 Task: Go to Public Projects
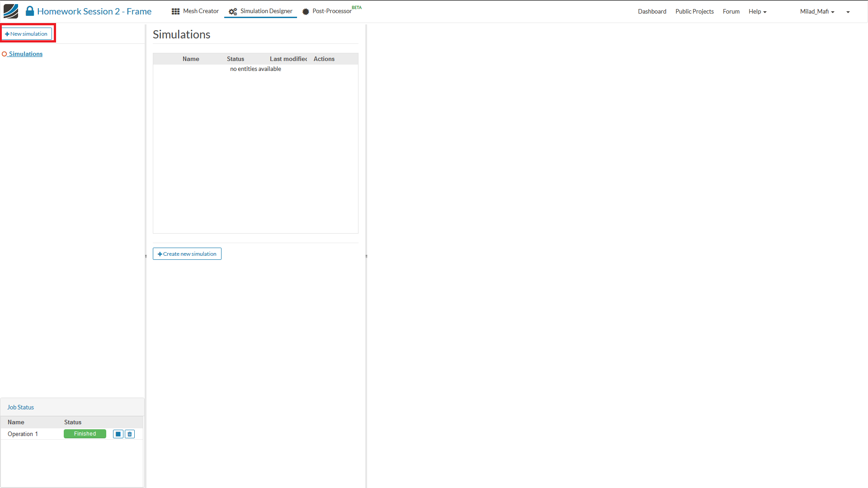click(x=694, y=12)
